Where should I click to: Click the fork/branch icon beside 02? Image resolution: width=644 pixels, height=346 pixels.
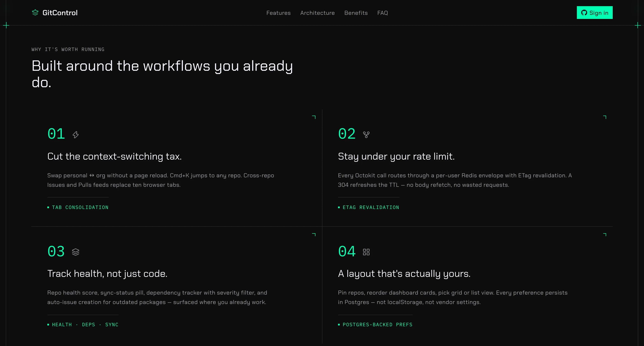[x=366, y=135]
